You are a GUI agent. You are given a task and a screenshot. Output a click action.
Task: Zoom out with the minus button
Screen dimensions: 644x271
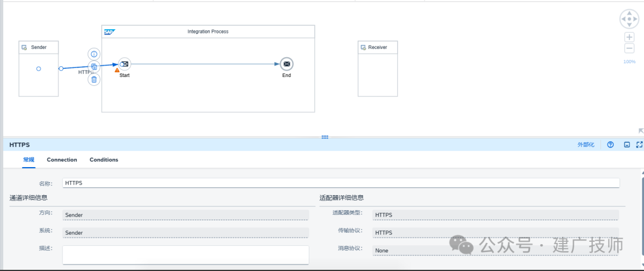629,48
